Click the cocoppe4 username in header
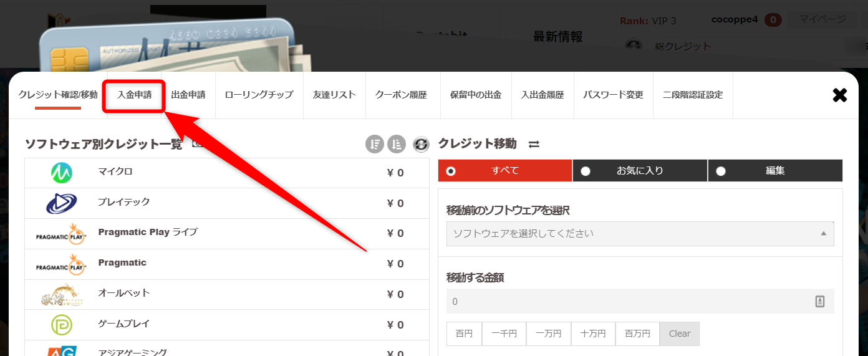Viewport: 868px width, 356px height. click(x=735, y=19)
